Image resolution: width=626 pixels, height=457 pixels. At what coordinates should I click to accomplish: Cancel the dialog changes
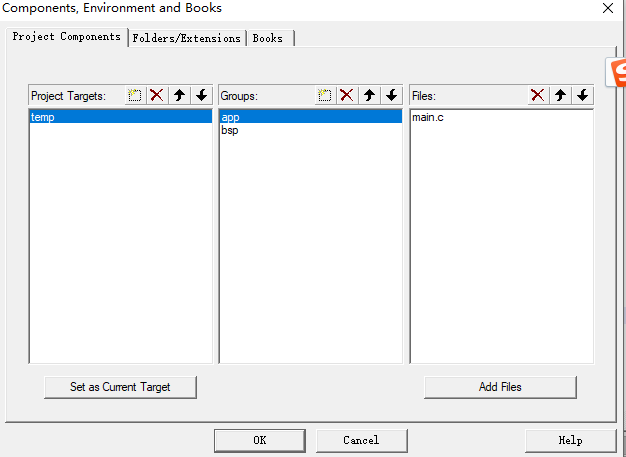point(362,440)
